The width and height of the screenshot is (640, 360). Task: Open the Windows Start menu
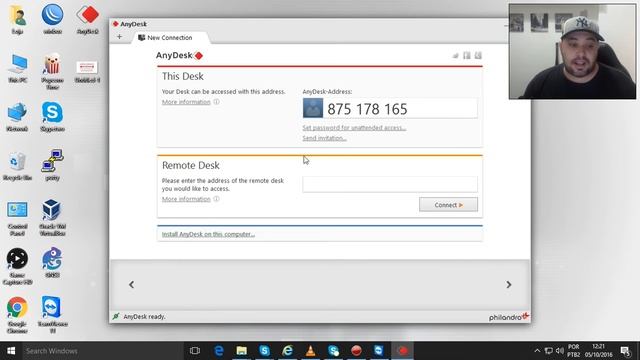11,351
